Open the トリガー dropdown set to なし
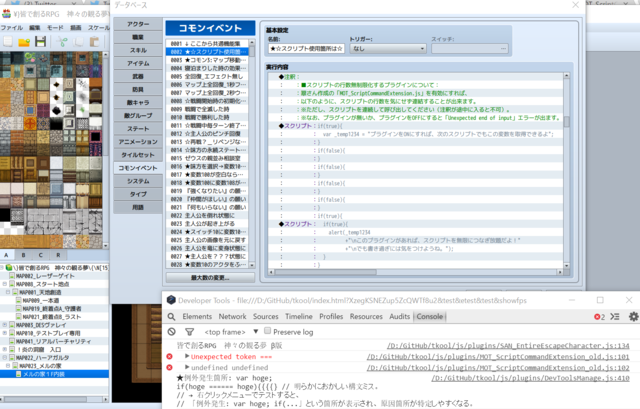Screen dimensions: 640x409 coord(388,49)
